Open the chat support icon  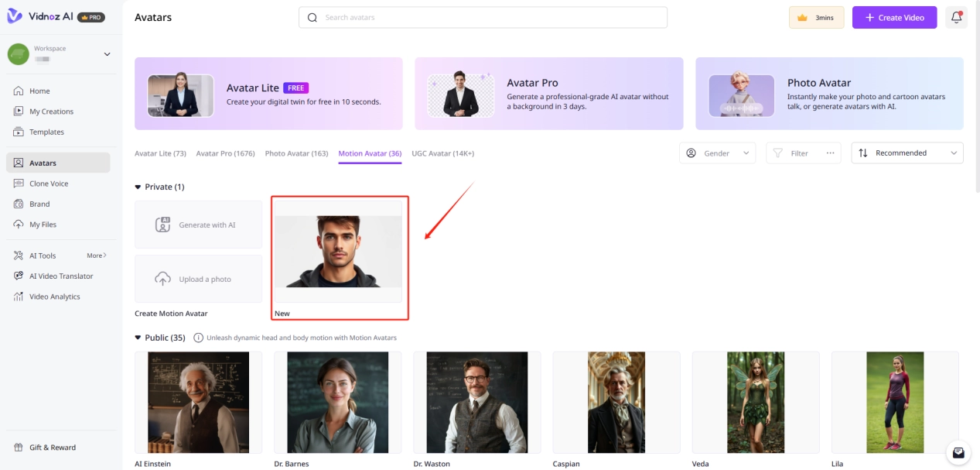pyautogui.click(x=958, y=452)
